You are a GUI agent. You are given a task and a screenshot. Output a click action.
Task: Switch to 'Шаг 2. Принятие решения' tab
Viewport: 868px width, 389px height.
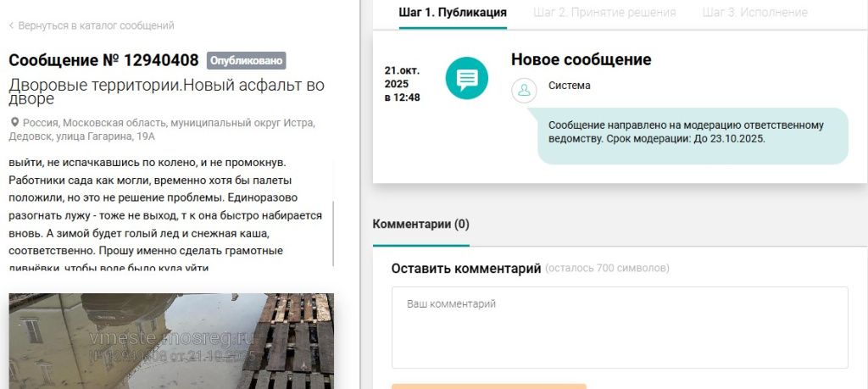click(604, 13)
